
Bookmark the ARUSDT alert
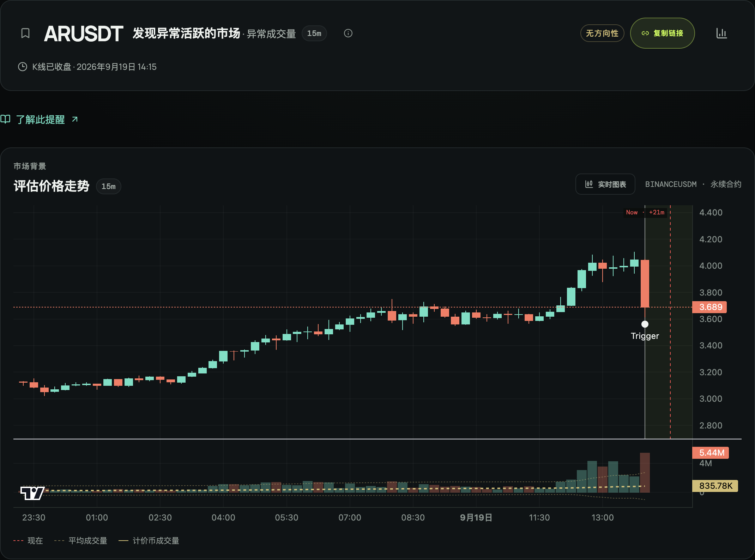(25, 33)
